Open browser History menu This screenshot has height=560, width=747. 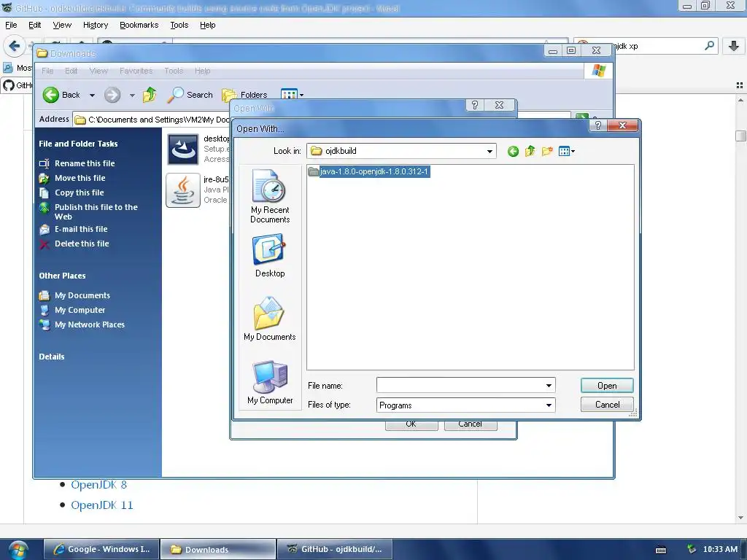tap(96, 25)
